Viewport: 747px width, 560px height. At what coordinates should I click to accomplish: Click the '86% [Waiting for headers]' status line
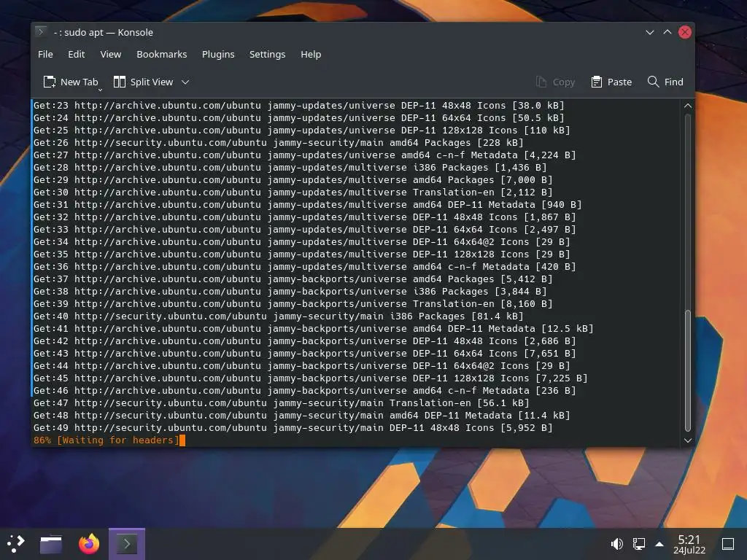pos(107,440)
